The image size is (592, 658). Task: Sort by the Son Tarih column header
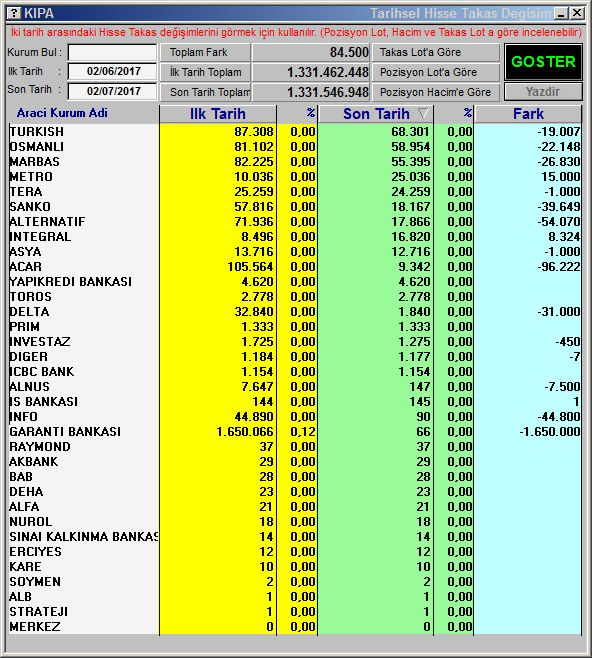[376, 114]
